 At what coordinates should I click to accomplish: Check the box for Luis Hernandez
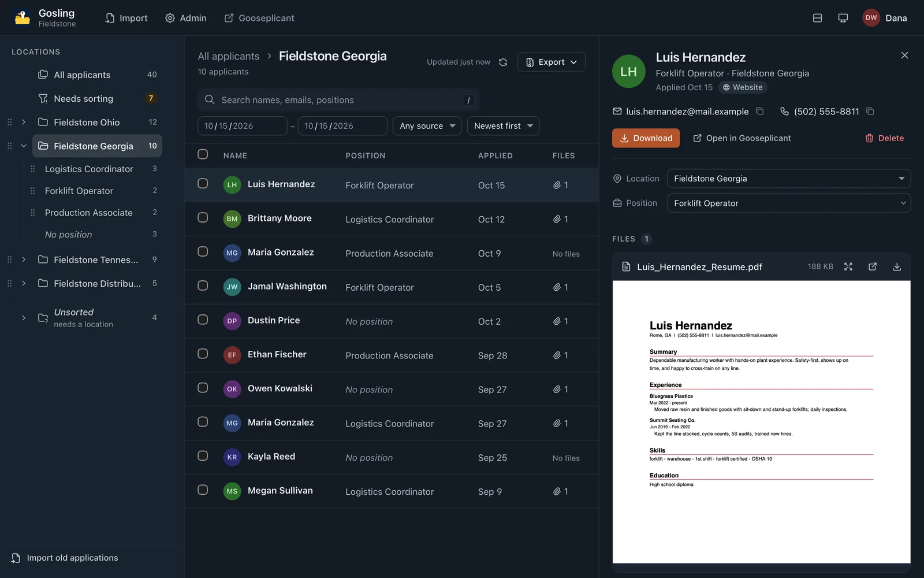point(203,183)
